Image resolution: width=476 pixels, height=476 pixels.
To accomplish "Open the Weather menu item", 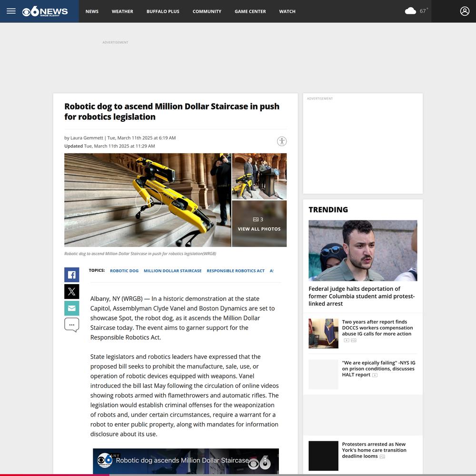I will (122, 11).
